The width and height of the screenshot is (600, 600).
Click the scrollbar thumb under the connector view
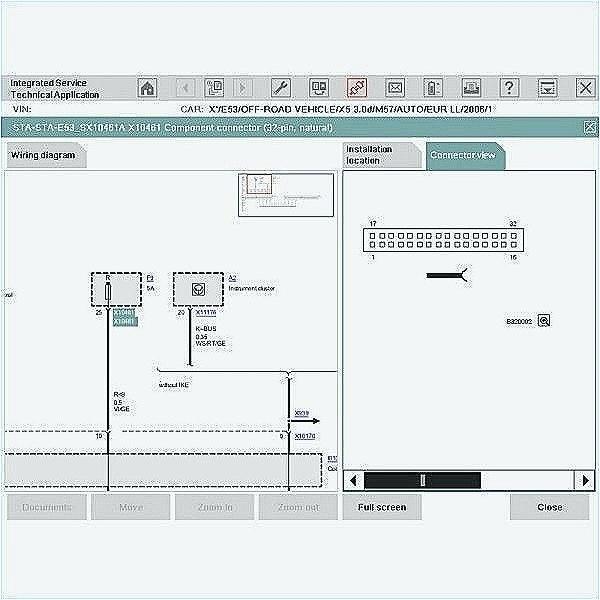(x=422, y=480)
